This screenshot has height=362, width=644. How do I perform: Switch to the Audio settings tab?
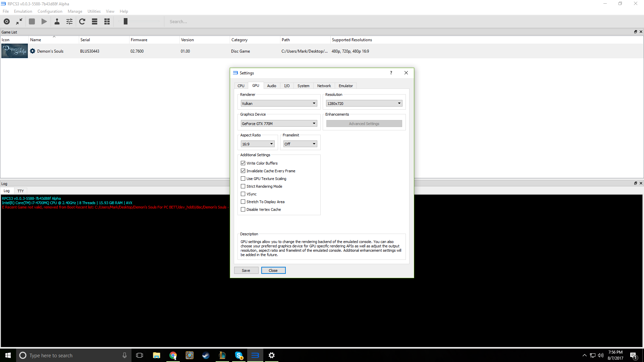[271, 86]
